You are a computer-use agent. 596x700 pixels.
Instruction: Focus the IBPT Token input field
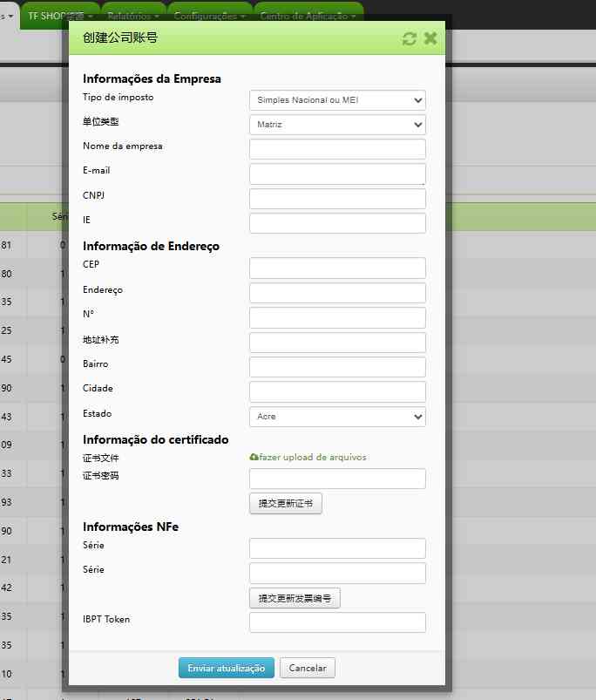point(337,622)
